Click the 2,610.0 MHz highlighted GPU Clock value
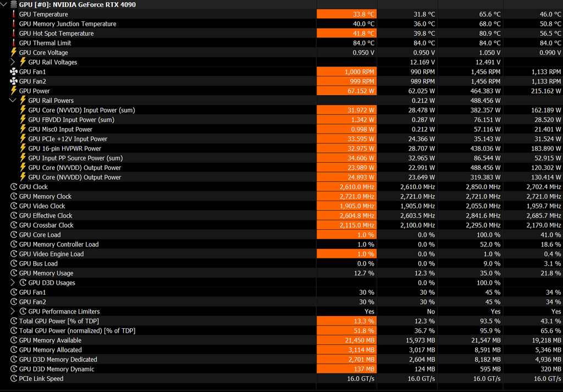 pyautogui.click(x=346, y=187)
